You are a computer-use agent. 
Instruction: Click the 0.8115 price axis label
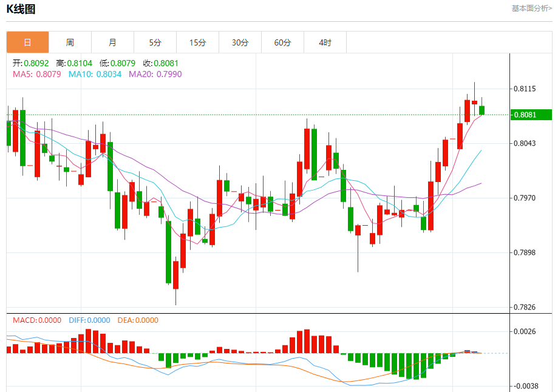click(x=525, y=89)
